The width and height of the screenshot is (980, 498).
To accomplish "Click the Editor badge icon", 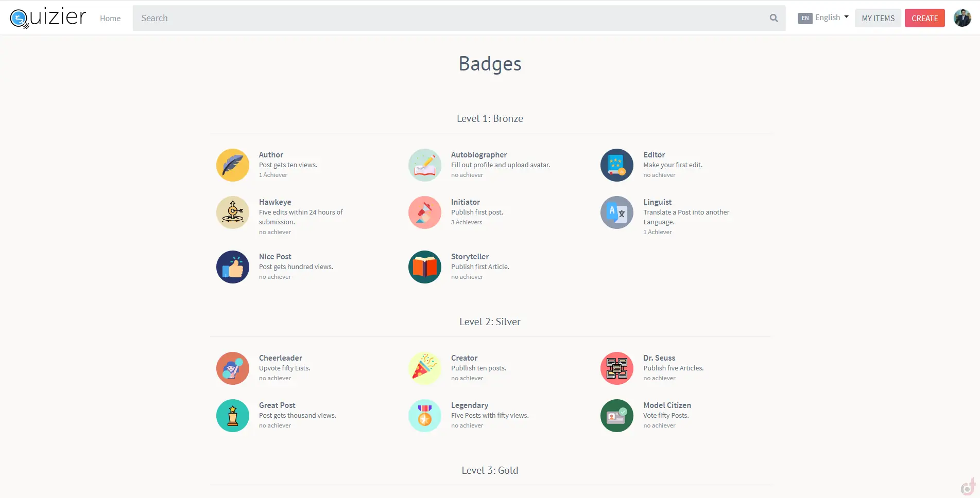I will tap(617, 165).
